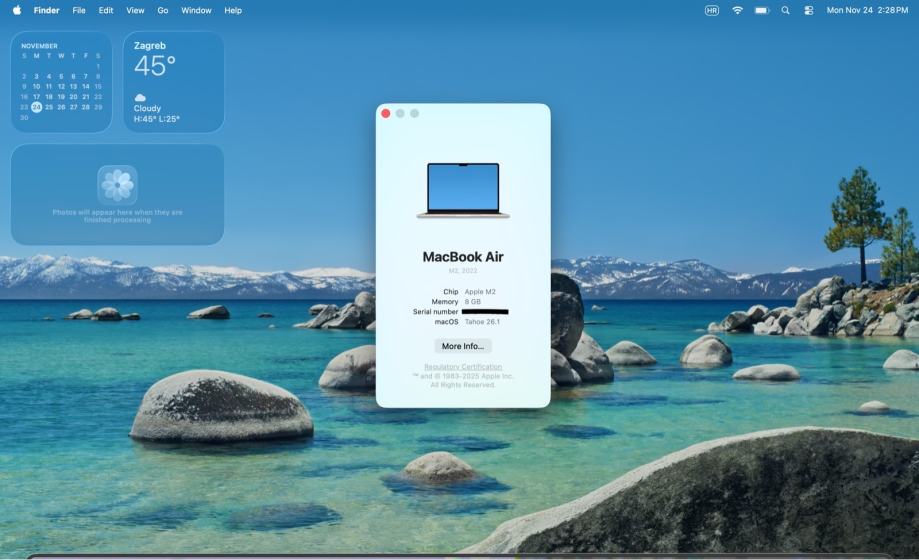The width and height of the screenshot is (919, 560).
Task: Open Control Center icon
Action: click(809, 10)
